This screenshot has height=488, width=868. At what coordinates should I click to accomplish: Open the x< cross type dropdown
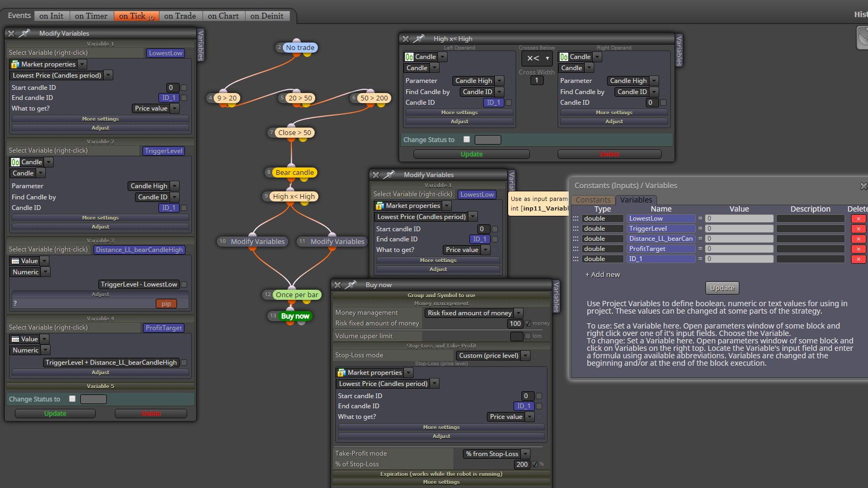537,58
